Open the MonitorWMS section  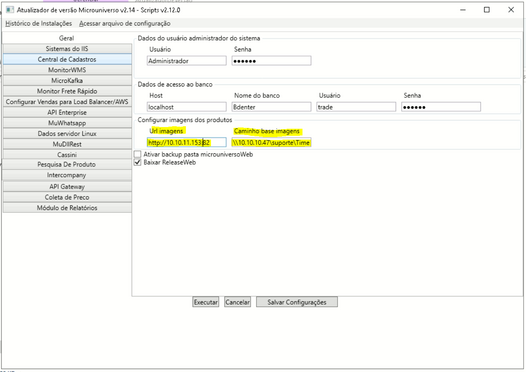[x=67, y=70]
